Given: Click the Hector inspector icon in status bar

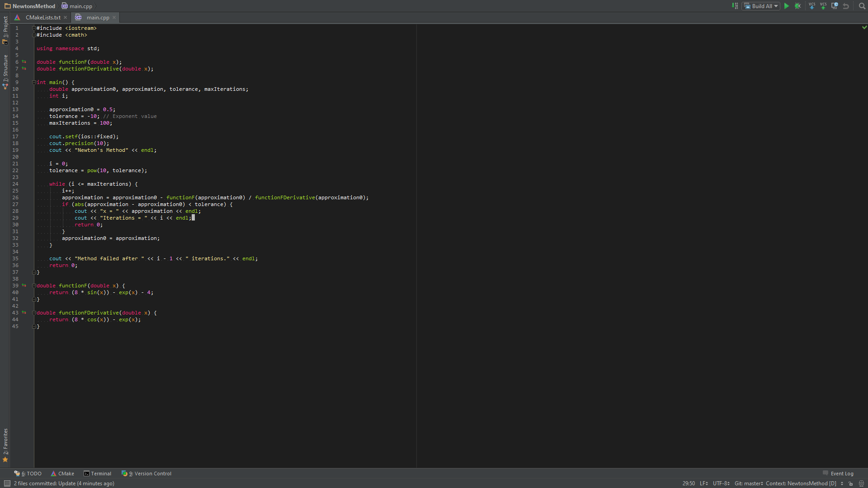Looking at the screenshot, I should point(861,483).
